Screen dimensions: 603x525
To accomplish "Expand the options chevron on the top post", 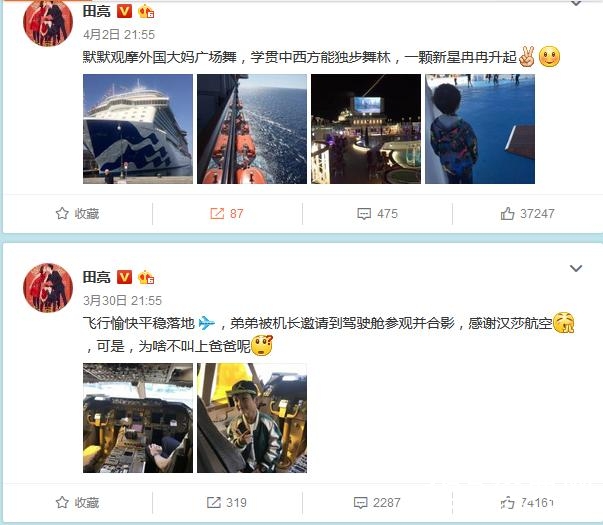I will tap(576, 3).
